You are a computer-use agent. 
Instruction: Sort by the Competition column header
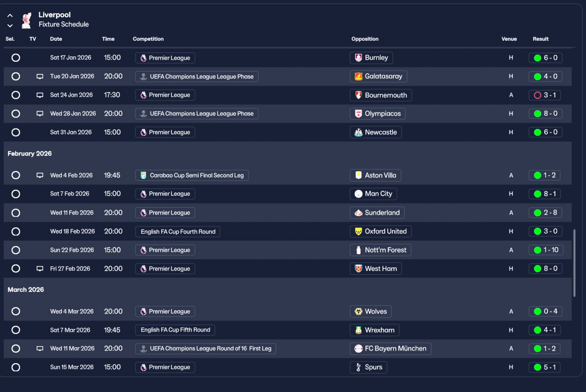pyautogui.click(x=148, y=39)
